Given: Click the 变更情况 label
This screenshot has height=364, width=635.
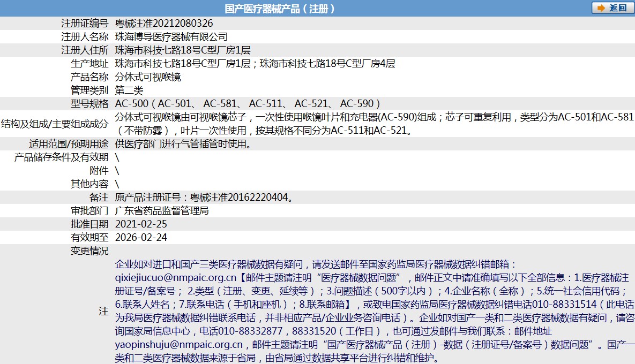Looking at the screenshot, I should [89, 251].
